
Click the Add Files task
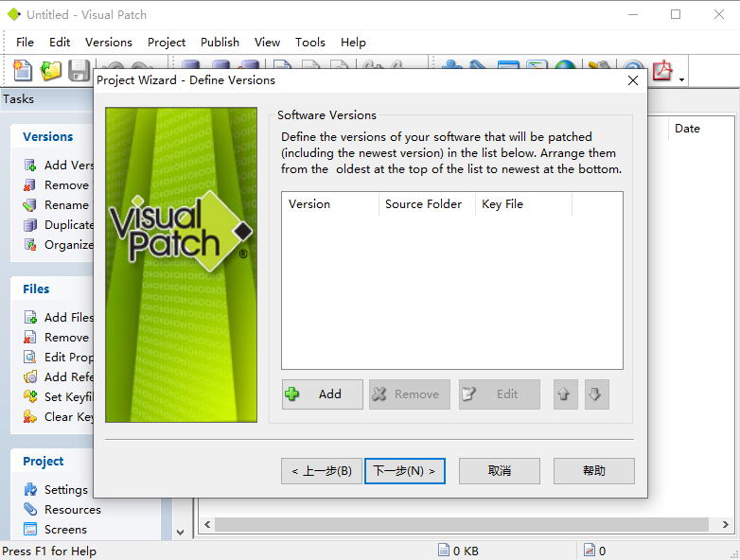(59, 318)
